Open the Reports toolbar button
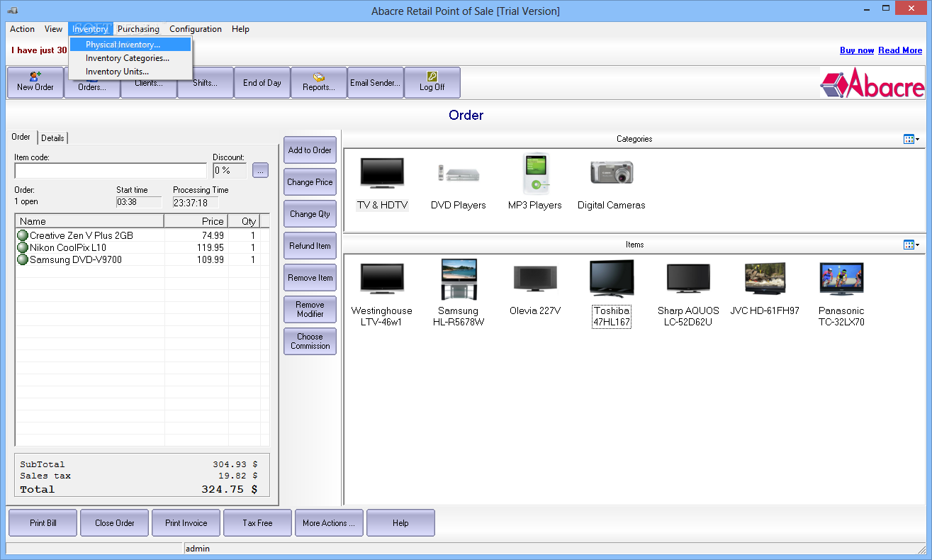 point(319,82)
